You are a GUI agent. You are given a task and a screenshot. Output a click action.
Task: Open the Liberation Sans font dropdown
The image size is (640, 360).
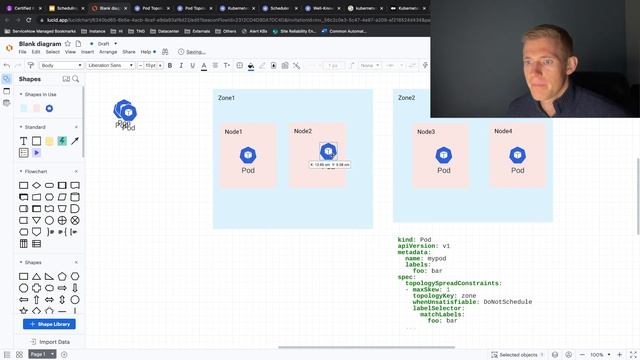[110, 65]
